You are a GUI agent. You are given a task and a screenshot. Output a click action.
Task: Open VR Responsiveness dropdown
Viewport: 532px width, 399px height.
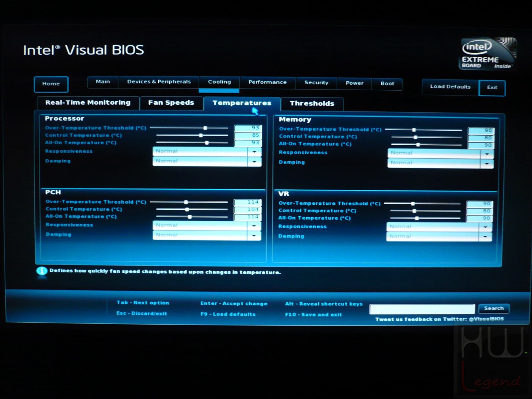click(439, 227)
